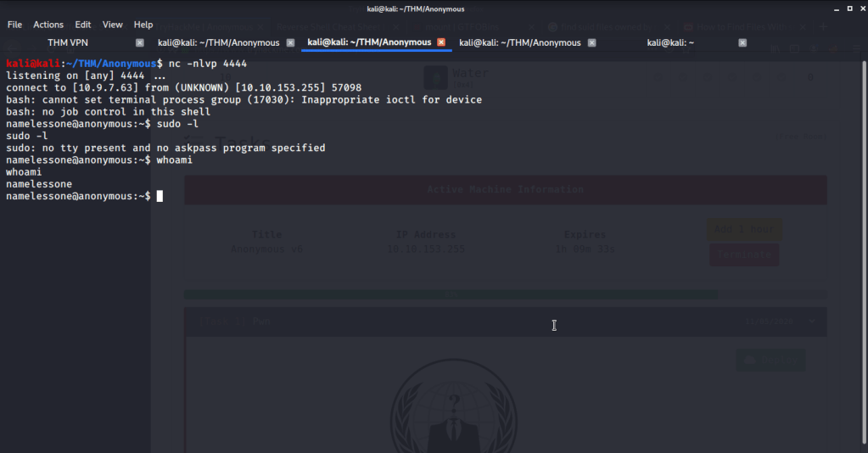
Task: Switch to the kali@kali: ~ tab
Action: coord(670,42)
